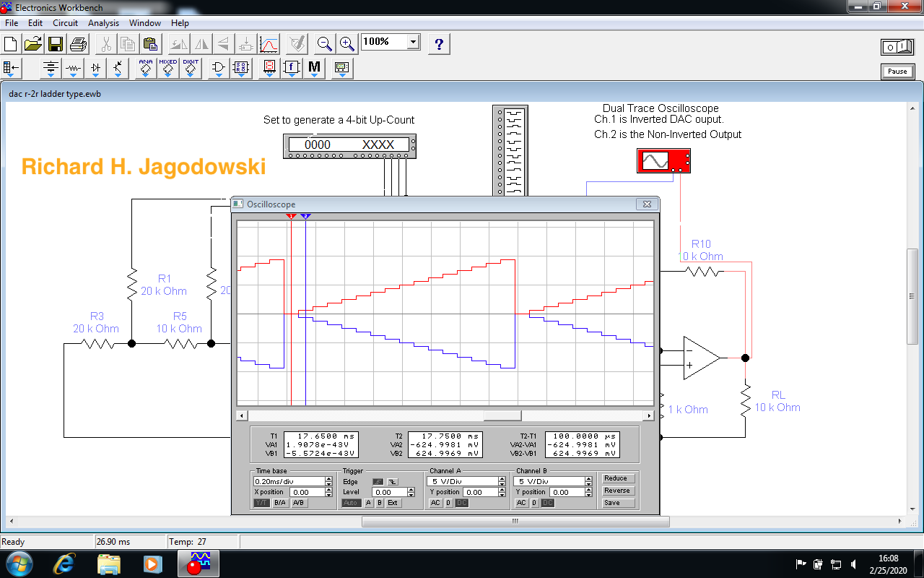924x578 pixels.
Task: Open the Indicators parts bin
Action: tap(269, 69)
